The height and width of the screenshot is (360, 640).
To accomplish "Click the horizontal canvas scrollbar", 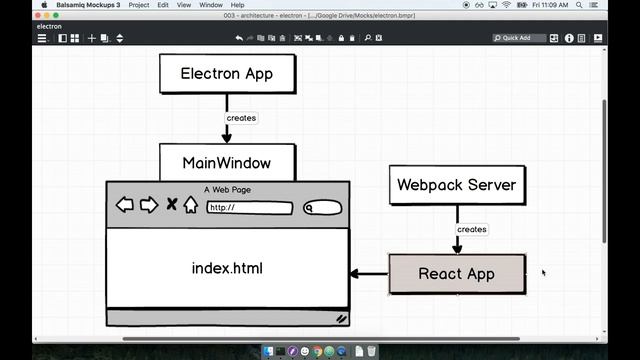I will [321, 339].
